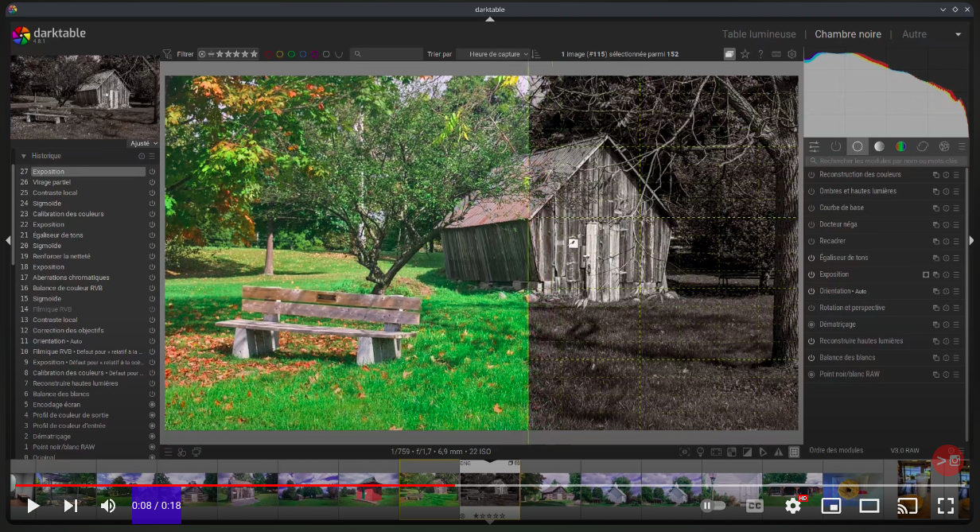Toggle Virage partiel in history off
This screenshot has height=532, width=980.
[x=152, y=182]
